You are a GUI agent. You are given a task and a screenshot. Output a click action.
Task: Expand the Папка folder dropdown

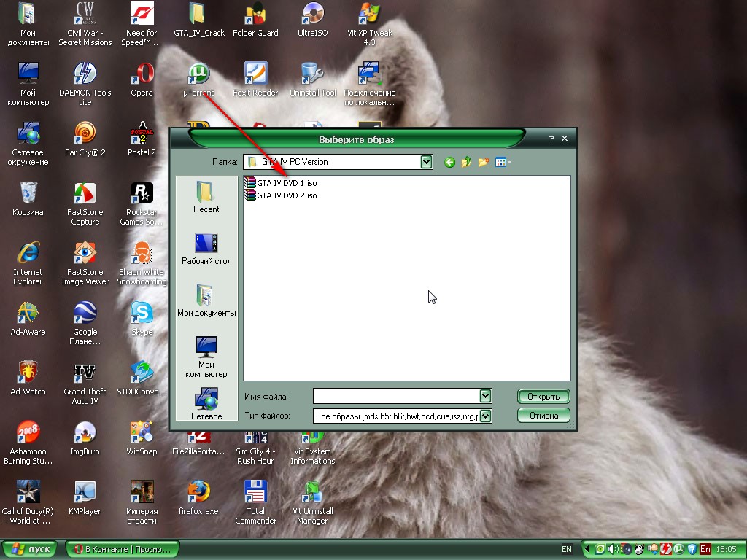pyautogui.click(x=426, y=162)
